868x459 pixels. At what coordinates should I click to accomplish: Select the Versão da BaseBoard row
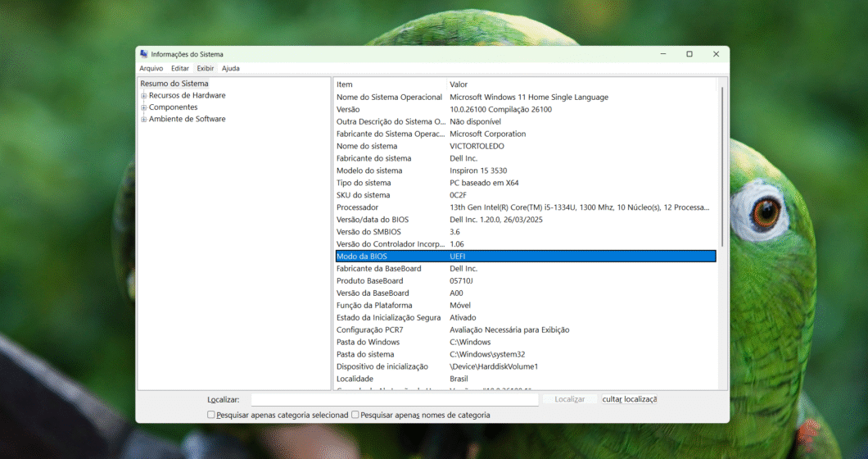click(x=526, y=293)
